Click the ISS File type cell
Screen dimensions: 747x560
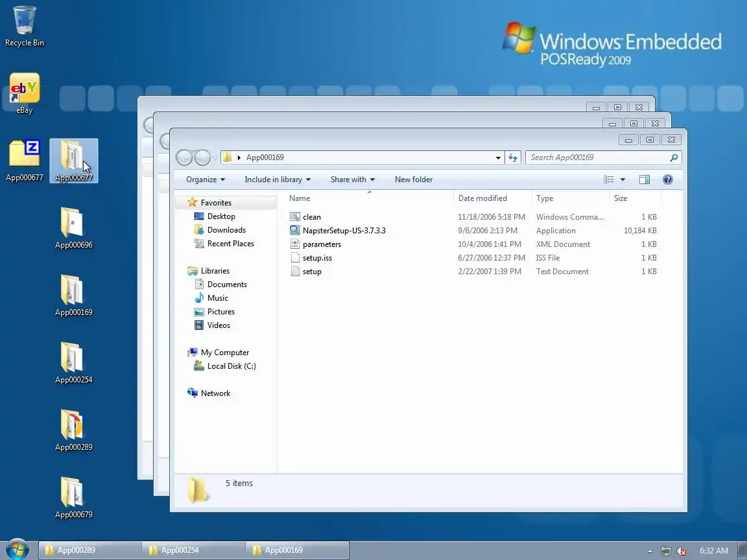tap(548, 257)
